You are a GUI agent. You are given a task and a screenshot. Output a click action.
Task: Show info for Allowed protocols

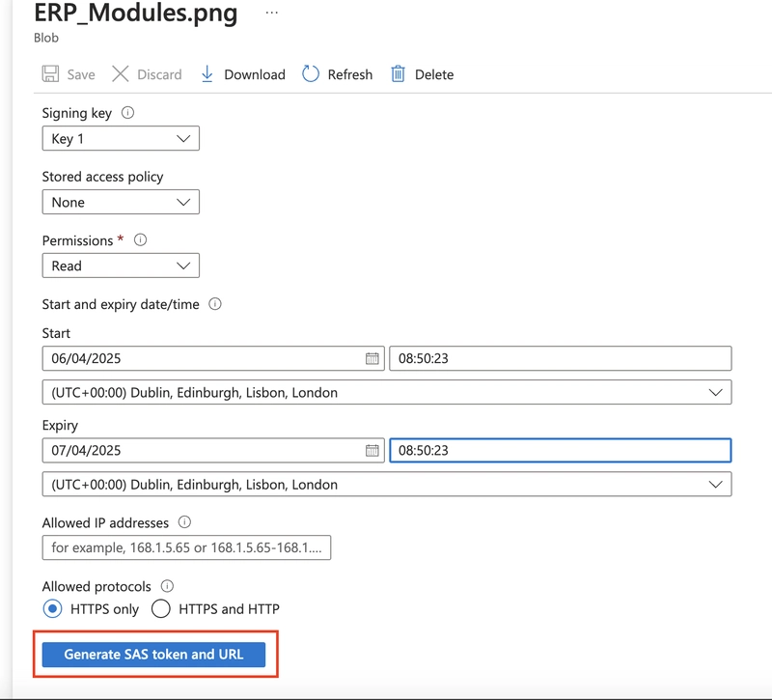pyautogui.click(x=167, y=586)
